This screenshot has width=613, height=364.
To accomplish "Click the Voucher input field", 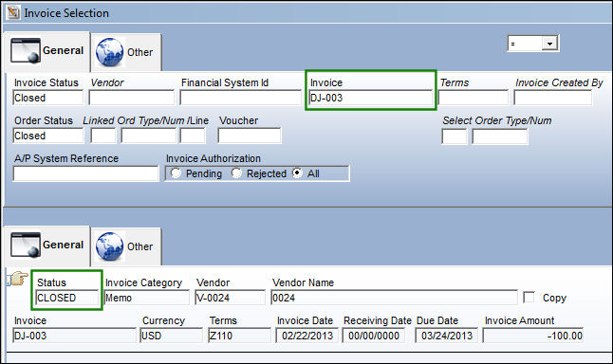I will click(249, 136).
